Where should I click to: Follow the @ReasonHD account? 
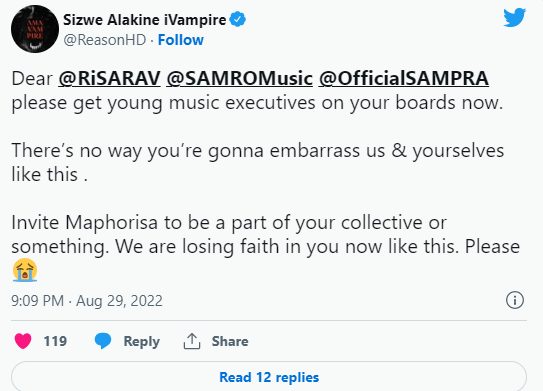click(x=180, y=40)
